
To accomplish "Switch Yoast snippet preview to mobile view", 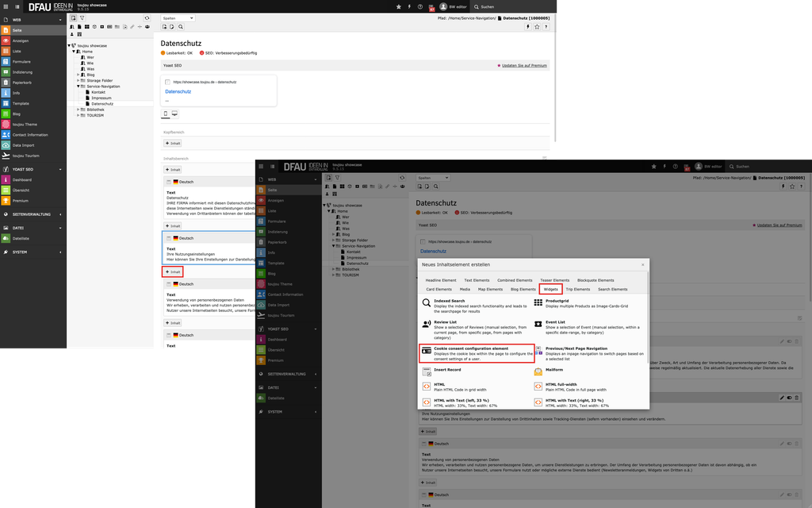I will pos(166,114).
